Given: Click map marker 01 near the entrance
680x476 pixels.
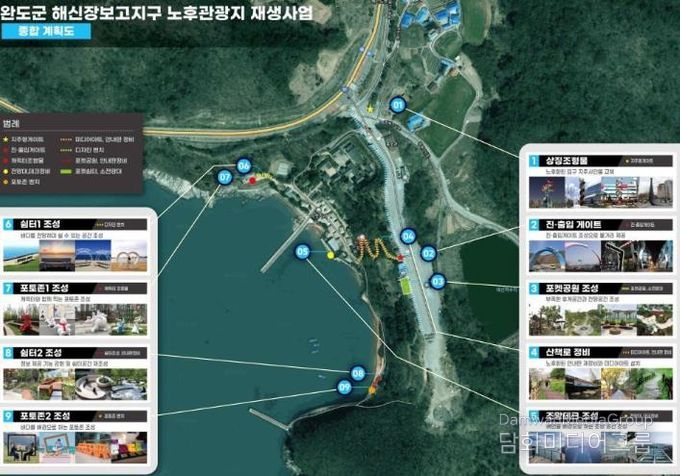Looking at the screenshot, I should pyautogui.click(x=397, y=104).
